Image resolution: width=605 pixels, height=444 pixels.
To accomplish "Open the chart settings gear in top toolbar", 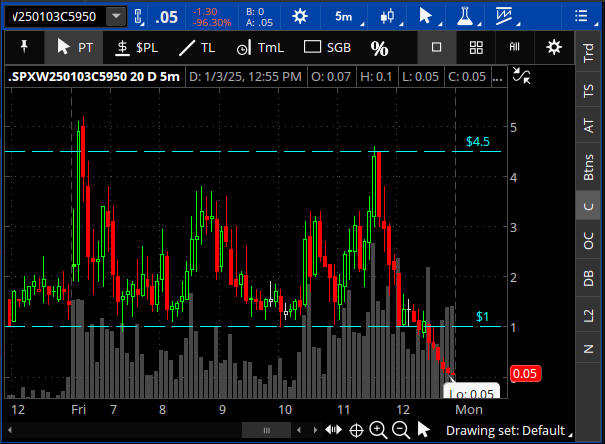I will click(x=300, y=16).
